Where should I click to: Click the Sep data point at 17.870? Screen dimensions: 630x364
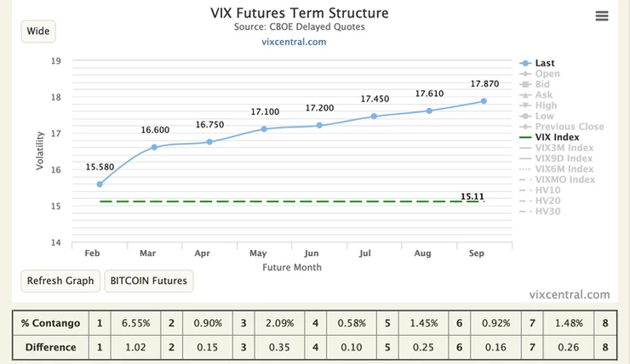[x=484, y=101]
